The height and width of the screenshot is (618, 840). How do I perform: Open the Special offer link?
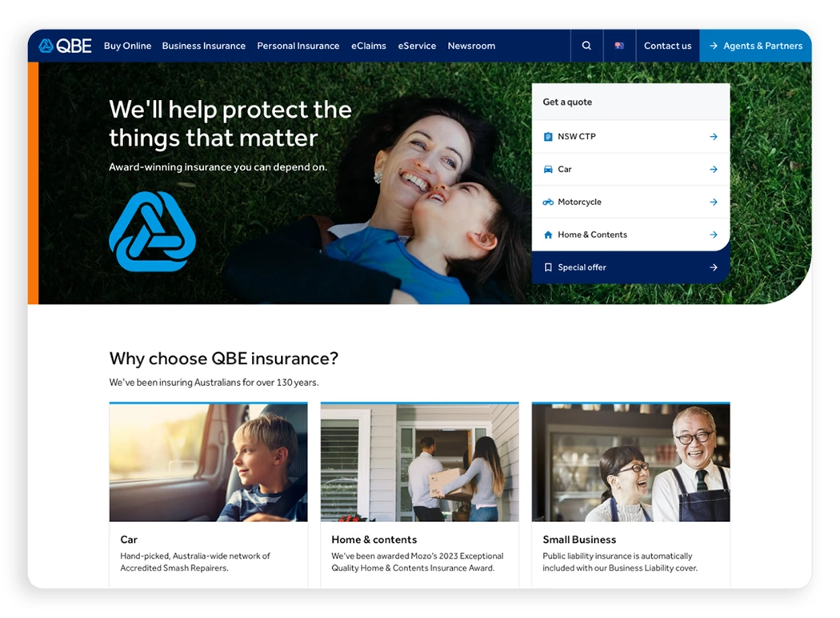coord(630,267)
